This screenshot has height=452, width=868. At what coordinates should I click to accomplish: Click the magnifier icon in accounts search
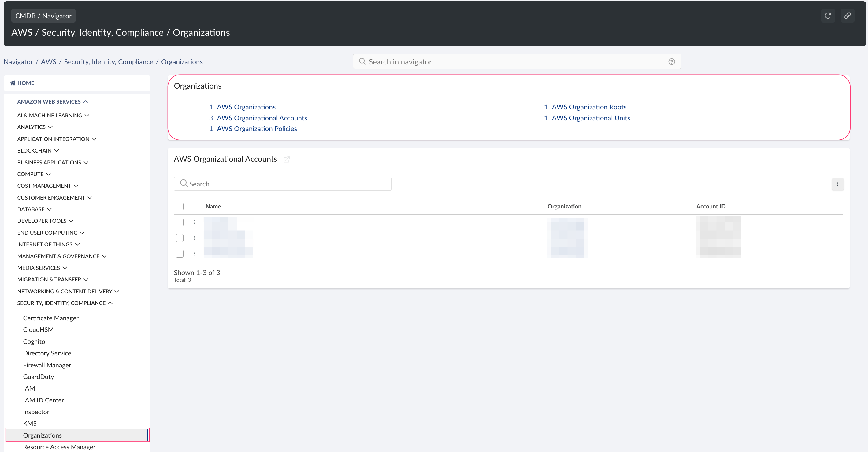pos(184,183)
